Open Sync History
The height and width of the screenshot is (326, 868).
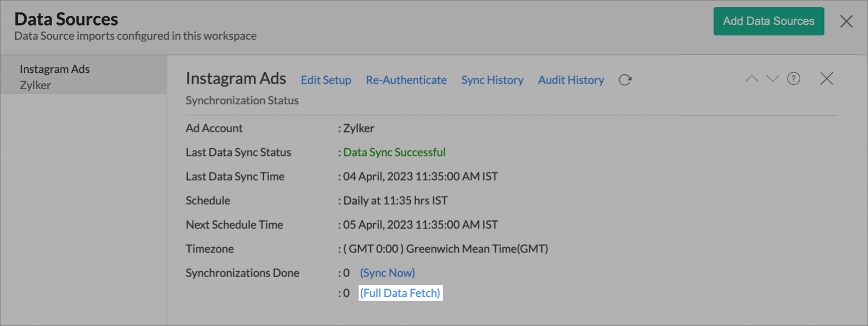(x=492, y=80)
